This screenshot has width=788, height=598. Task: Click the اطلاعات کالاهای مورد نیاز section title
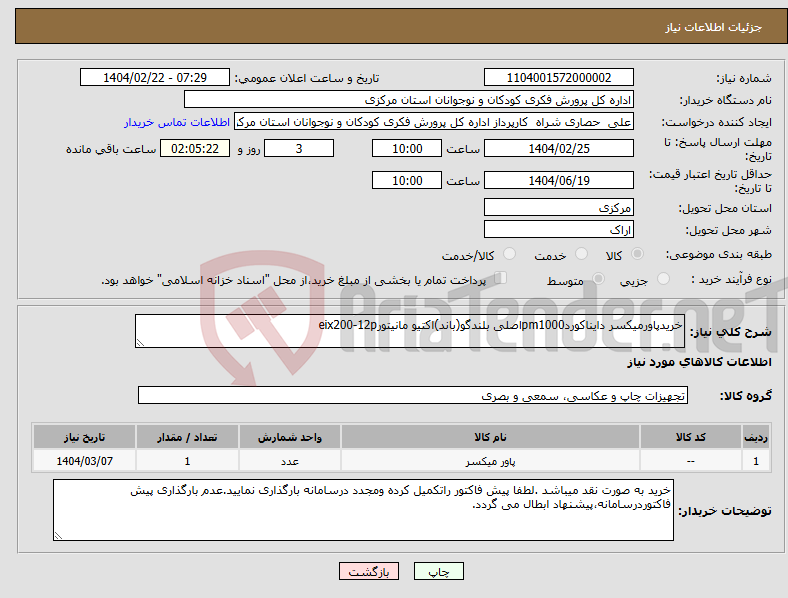coord(699,362)
